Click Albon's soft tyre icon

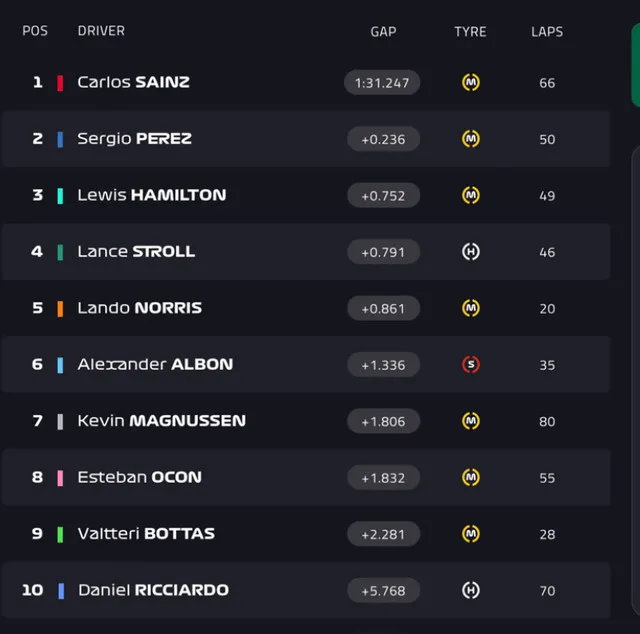(x=471, y=365)
